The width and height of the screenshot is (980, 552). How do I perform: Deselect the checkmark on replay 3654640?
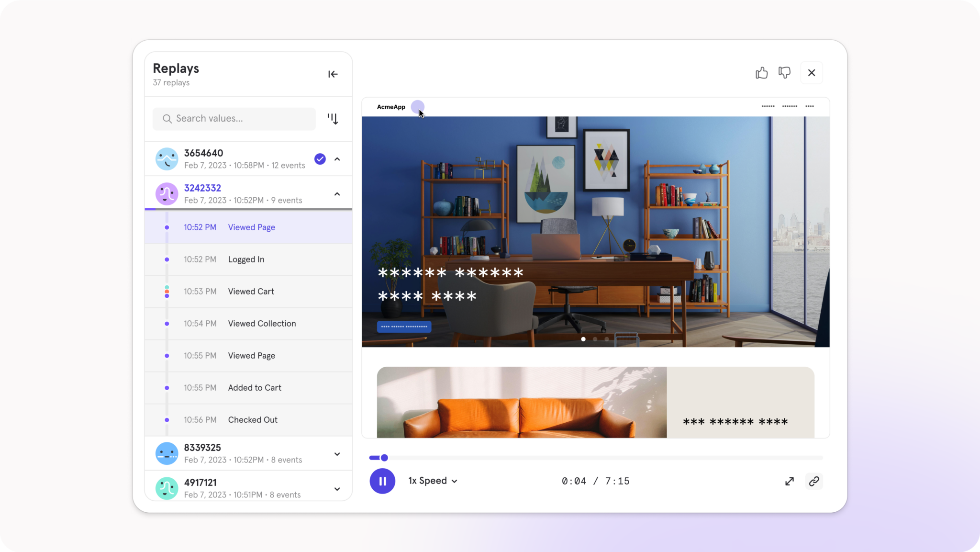coord(320,158)
